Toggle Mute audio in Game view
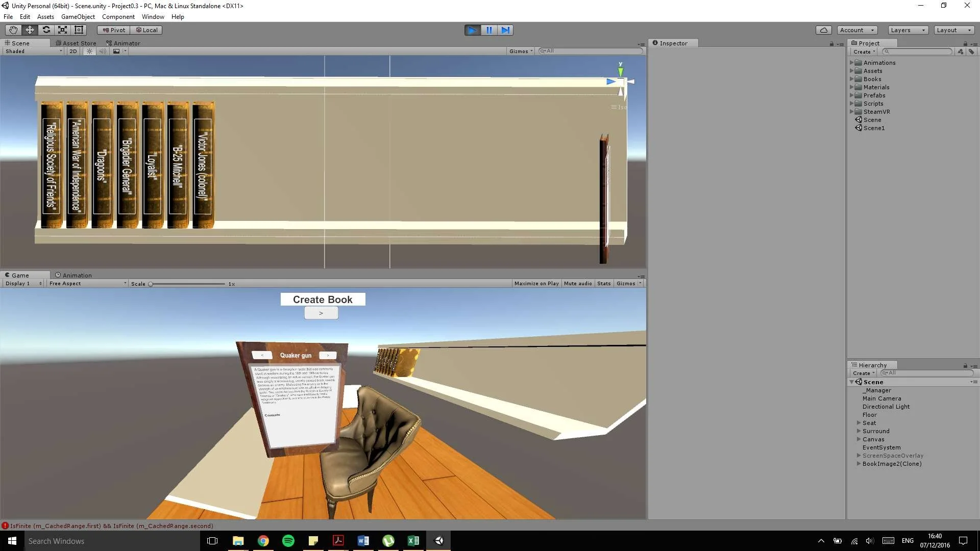 click(x=578, y=284)
